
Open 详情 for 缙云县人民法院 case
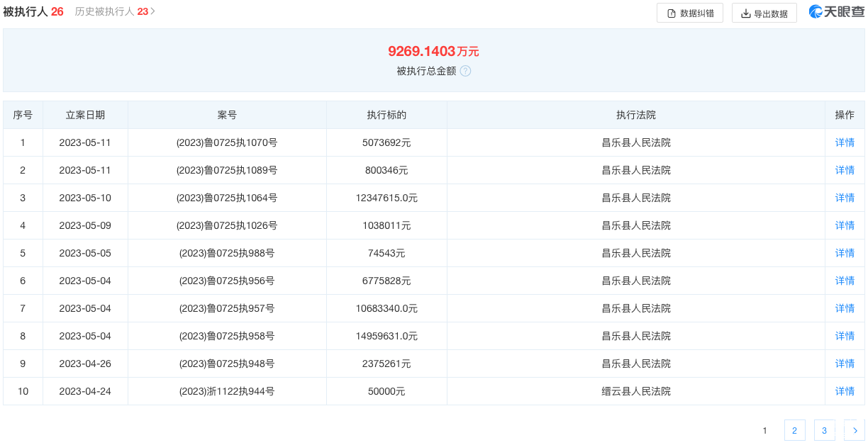click(x=845, y=391)
